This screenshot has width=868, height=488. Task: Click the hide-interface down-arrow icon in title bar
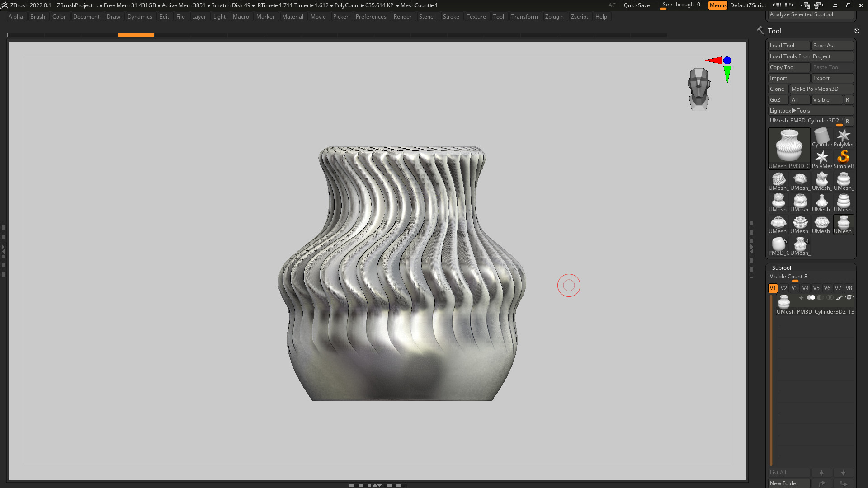point(835,5)
